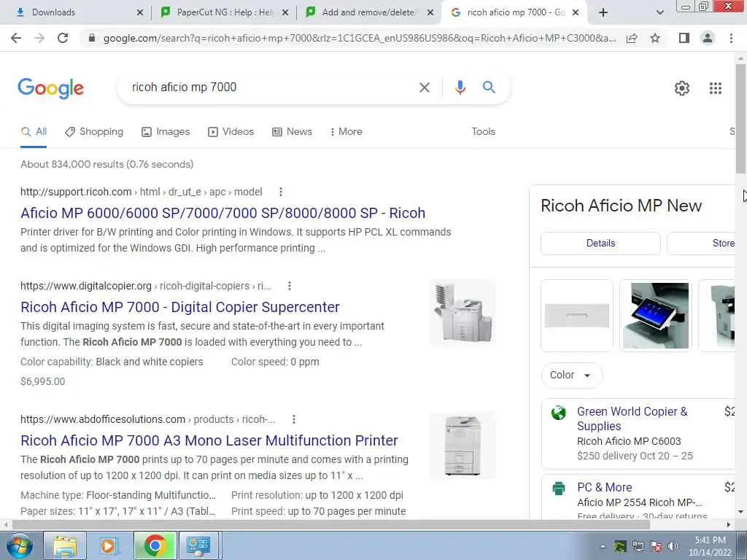Select the All search filter
This screenshot has height=560, width=747.
click(34, 132)
